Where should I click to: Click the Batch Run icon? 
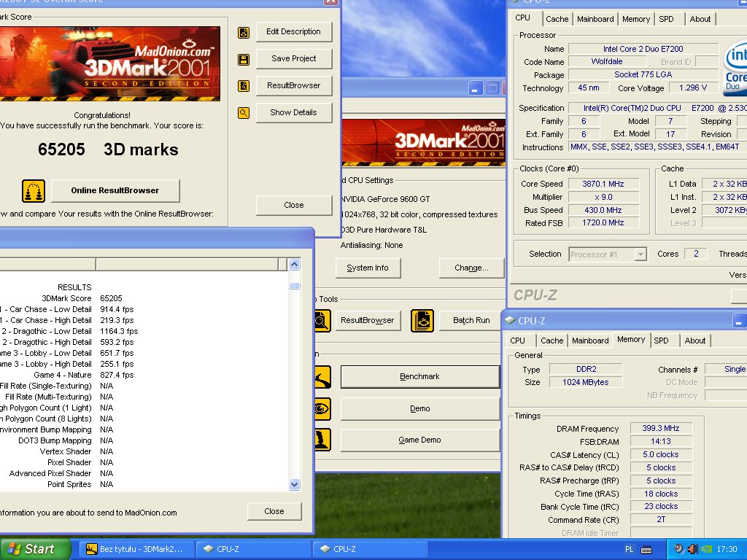tap(422, 321)
